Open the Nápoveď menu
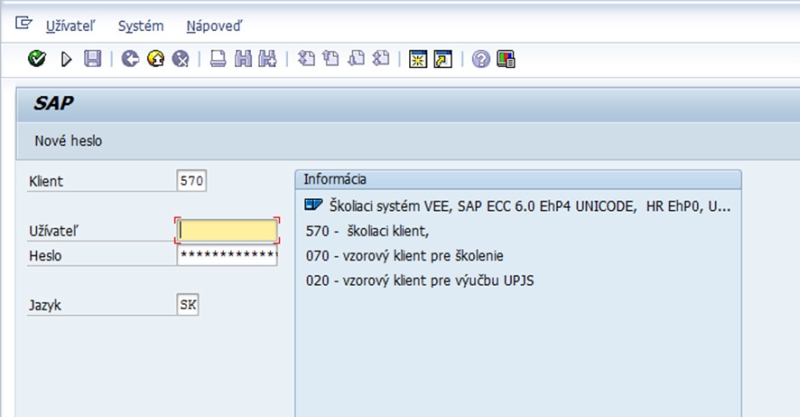 [x=214, y=26]
